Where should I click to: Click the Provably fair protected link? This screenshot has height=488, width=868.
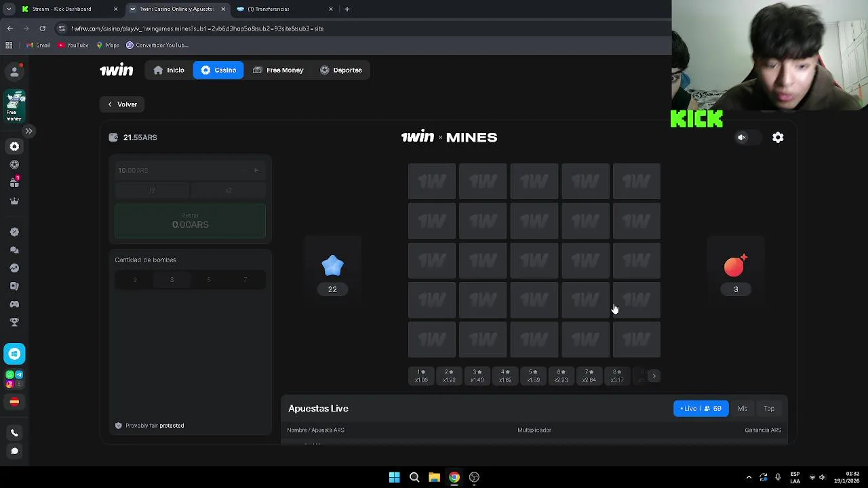[149, 426]
